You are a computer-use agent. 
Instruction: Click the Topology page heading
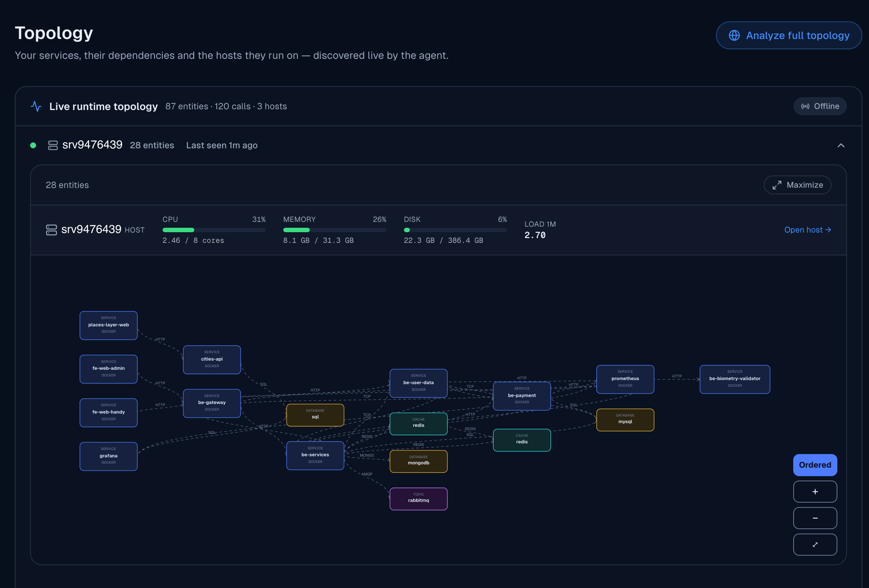[54, 33]
